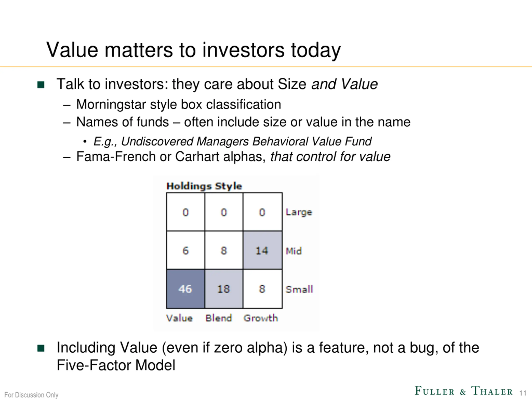Click the Large row label
Image resolution: width=532 pixels, height=399 pixels.
click(299, 212)
